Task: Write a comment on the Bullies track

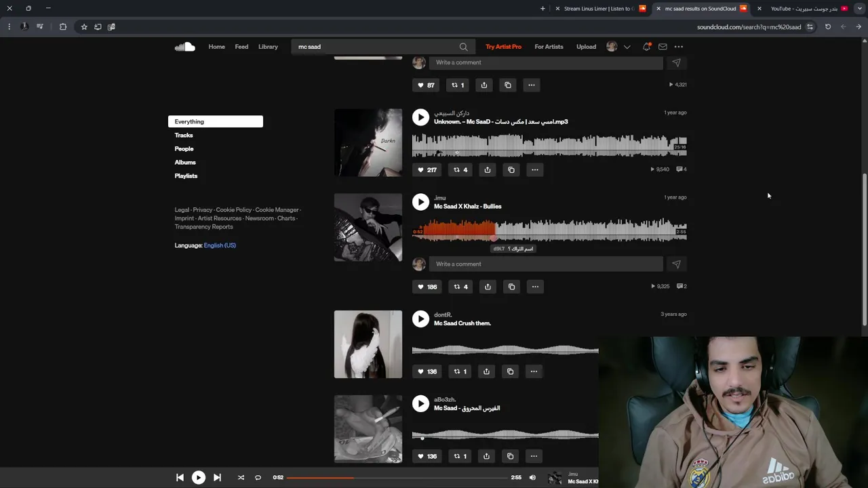Action: (546, 264)
